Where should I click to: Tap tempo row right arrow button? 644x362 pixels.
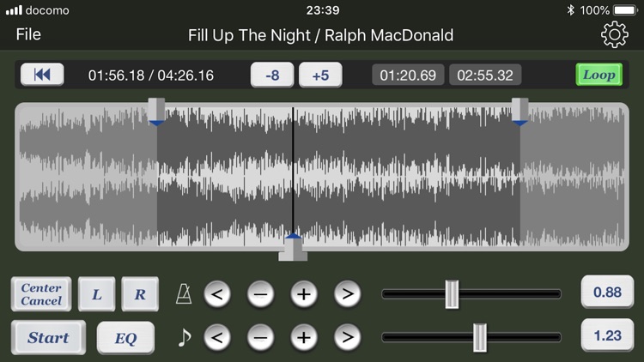[348, 294]
